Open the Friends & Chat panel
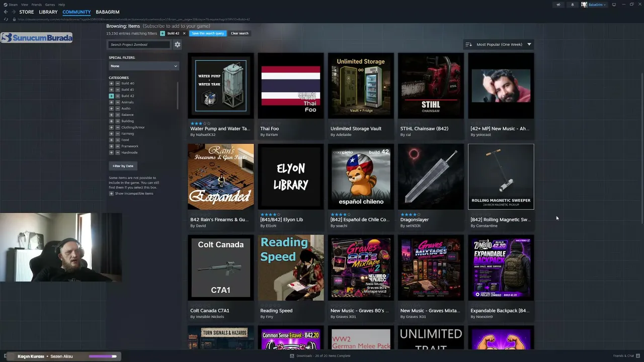This screenshot has height=362, width=644. click(x=626, y=356)
